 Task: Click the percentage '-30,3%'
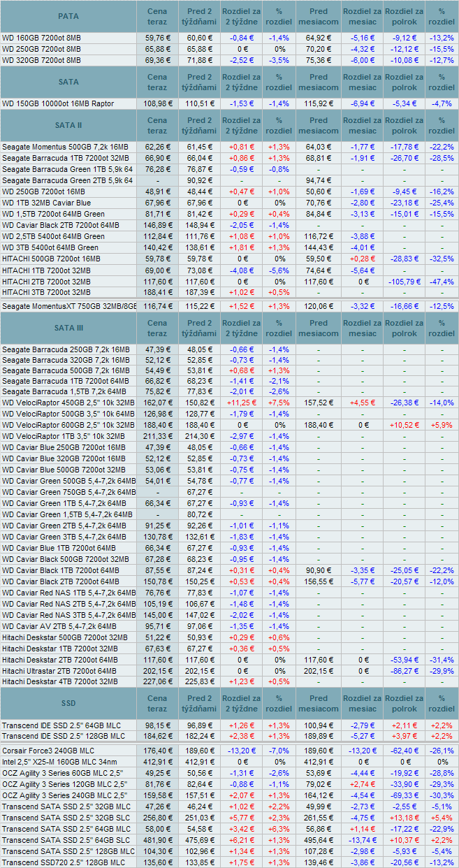(x=441, y=795)
